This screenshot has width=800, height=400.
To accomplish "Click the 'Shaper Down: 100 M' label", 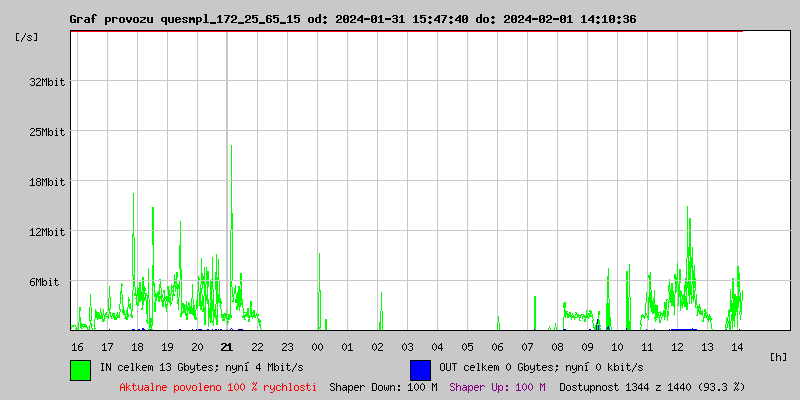I will click(383, 386).
